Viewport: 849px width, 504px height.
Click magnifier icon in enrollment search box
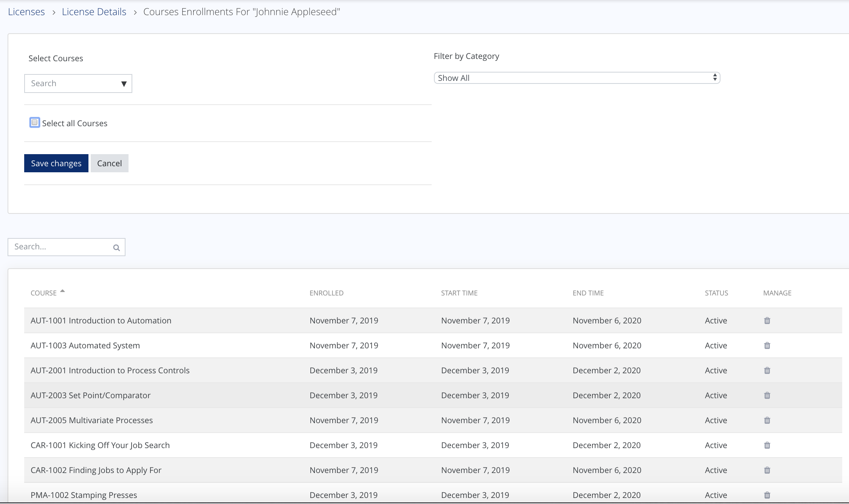(116, 247)
